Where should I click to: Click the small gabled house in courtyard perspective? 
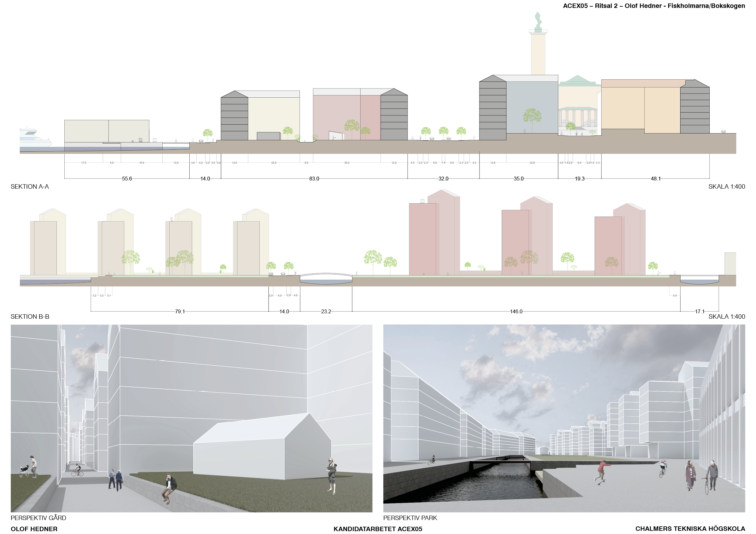(x=263, y=446)
